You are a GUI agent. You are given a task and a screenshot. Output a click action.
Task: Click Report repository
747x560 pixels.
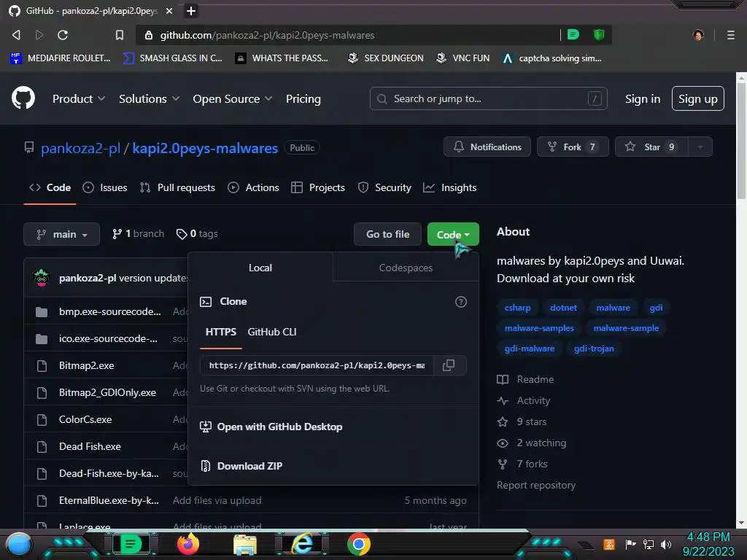pos(536,485)
